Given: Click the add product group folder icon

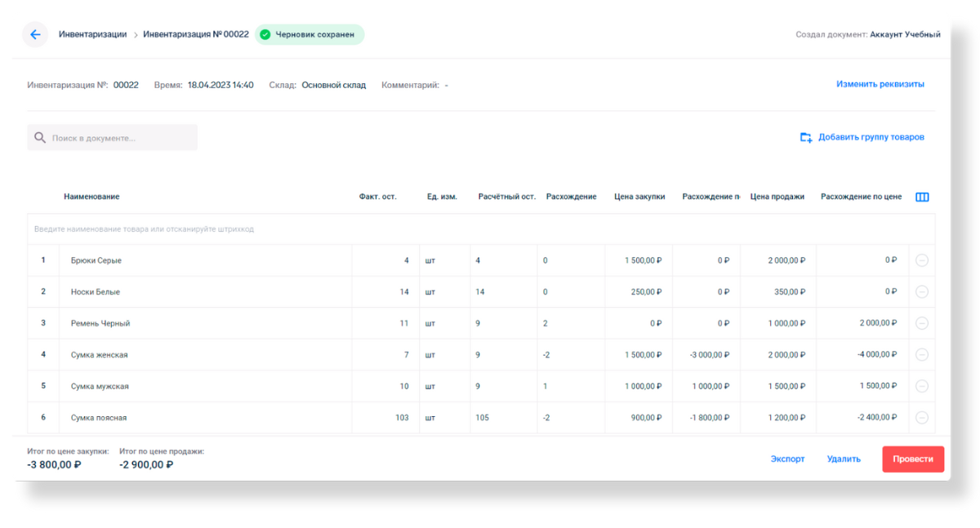Looking at the screenshot, I should pyautogui.click(x=806, y=137).
